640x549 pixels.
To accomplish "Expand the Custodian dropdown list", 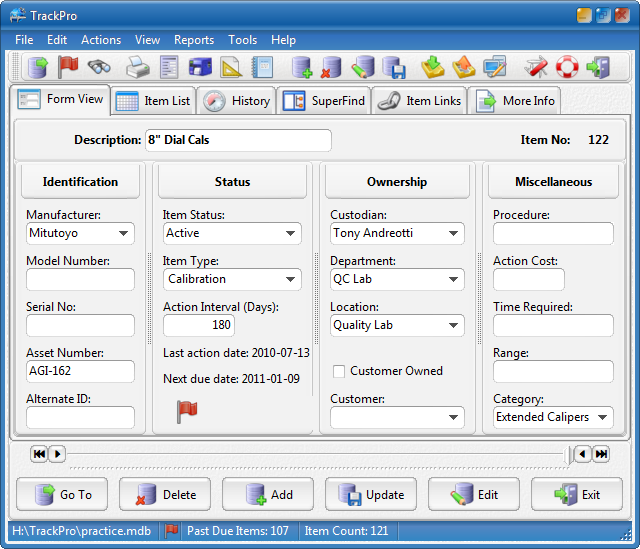I will (454, 233).
